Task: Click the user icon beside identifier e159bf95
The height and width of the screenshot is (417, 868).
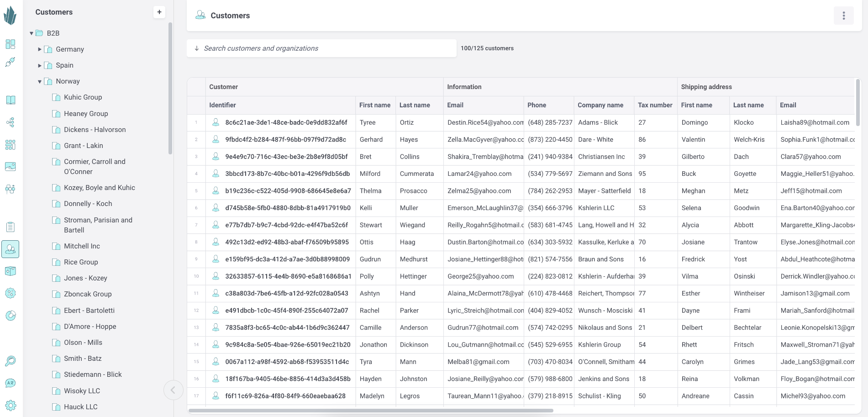Action: pos(216,259)
